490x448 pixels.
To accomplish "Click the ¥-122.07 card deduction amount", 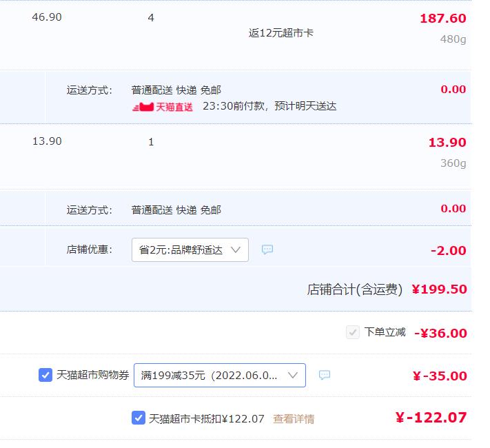I will pyautogui.click(x=431, y=418).
